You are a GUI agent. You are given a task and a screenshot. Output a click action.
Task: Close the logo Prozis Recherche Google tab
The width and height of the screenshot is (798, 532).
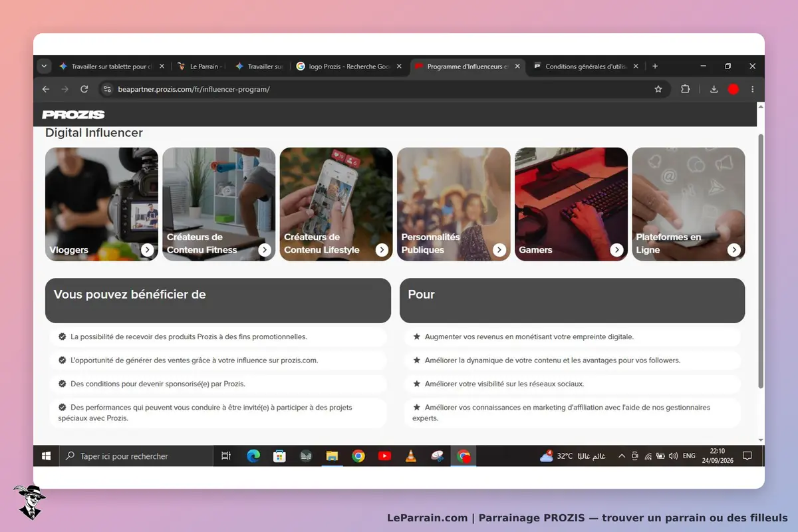399,66
